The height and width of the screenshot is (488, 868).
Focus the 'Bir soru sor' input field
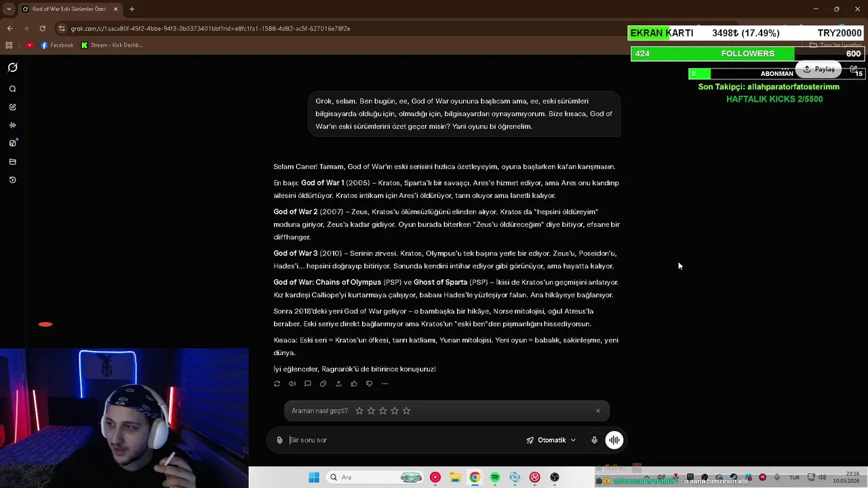(403, 440)
